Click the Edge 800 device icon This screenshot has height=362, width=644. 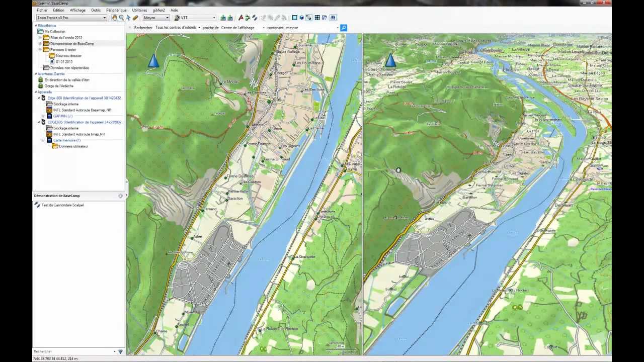[43, 98]
